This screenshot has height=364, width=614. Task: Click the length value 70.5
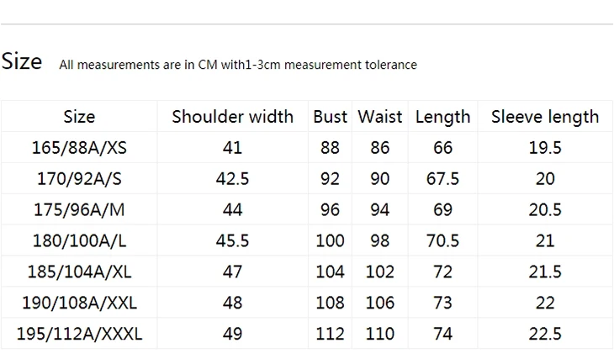(x=443, y=240)
